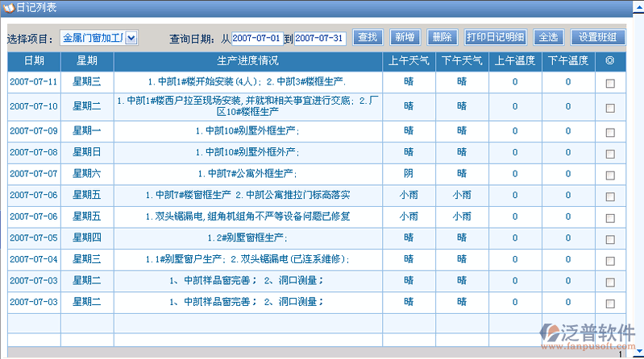Viewport: 644px width, 359px height.
Task: Click the 查找 search button
Action: click(368, 37)
